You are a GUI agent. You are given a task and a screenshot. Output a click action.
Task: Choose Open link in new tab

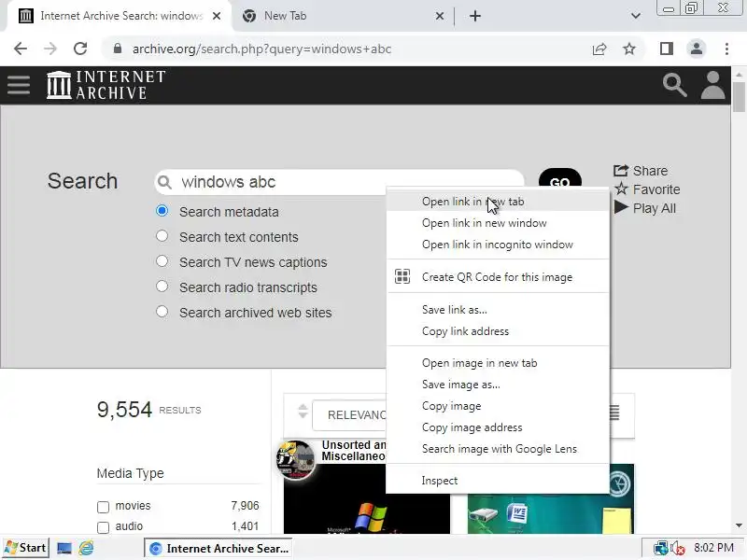click(x=498, y=202)
